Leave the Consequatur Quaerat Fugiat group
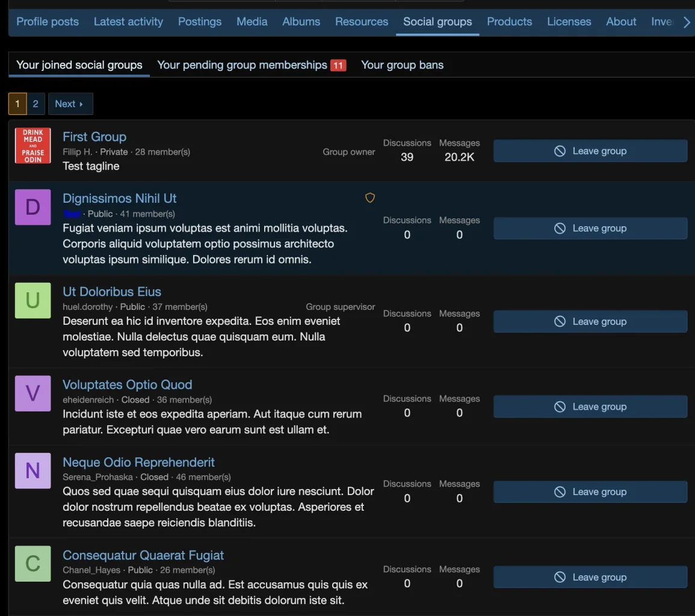 click(590, 577)
